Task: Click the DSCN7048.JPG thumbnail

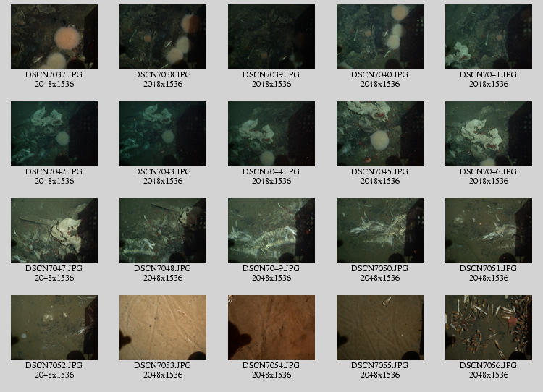Action: point(163,231)
